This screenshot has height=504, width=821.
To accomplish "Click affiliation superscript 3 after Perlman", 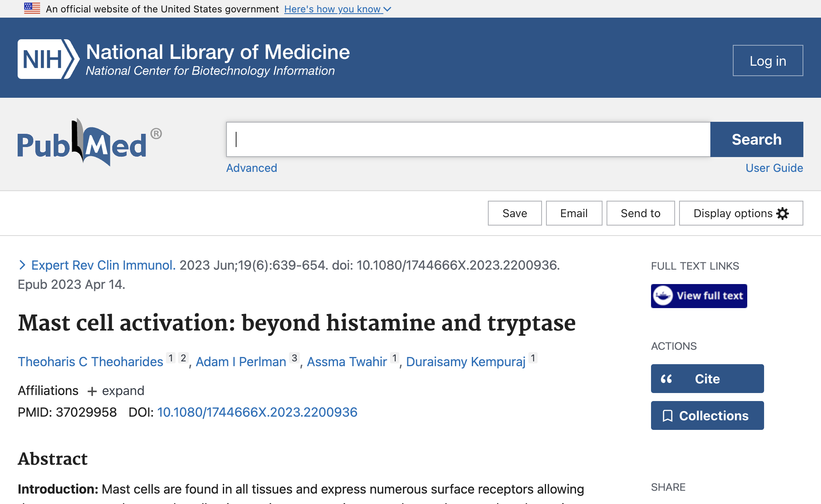I will click(x=295, y=358).
